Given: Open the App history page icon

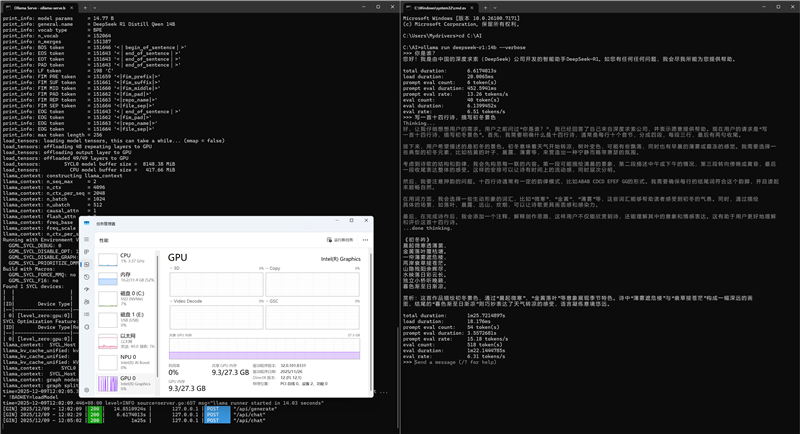Looking at the screenshot, I should (x=87, y=278).
